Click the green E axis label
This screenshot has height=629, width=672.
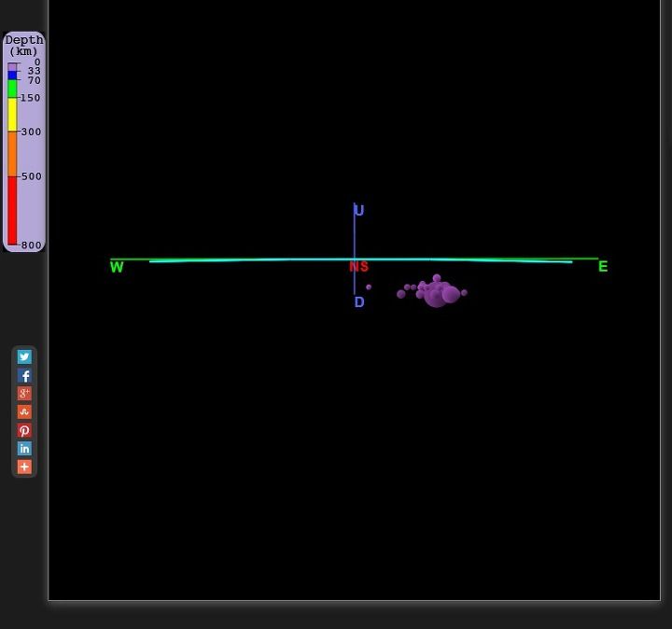[603, 267]
